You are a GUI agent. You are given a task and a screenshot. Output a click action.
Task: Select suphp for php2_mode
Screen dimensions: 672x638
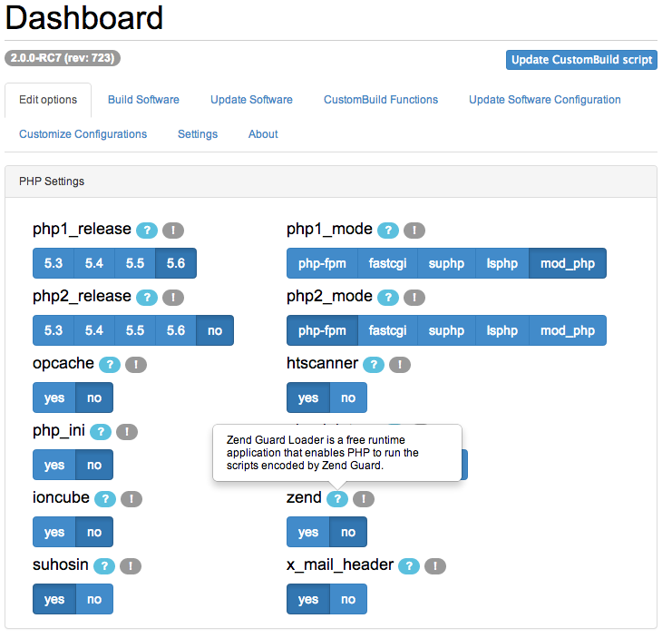click(x=446, y=330)
